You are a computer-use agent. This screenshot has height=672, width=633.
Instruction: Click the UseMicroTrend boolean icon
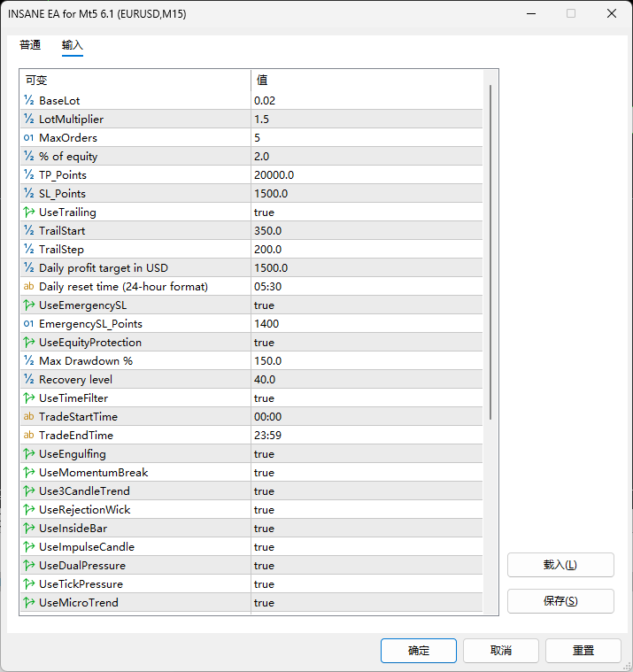(29, 603)
